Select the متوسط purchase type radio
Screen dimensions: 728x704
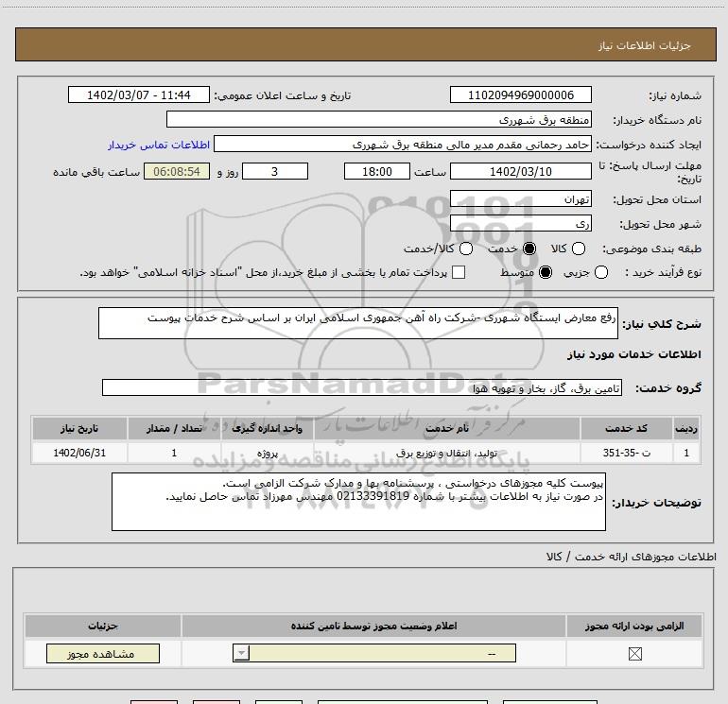coord(546,272)
